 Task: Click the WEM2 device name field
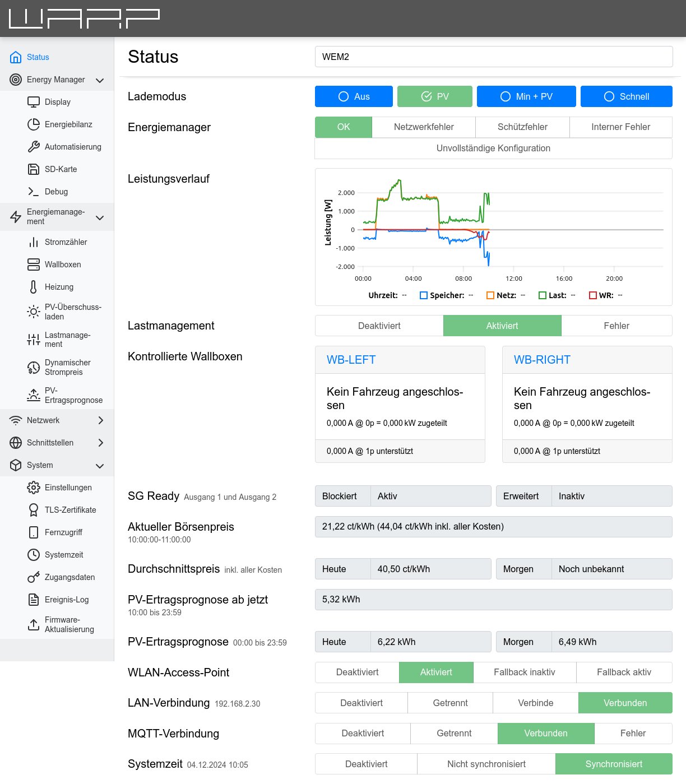pyautogui.click(x=493, y=56)
